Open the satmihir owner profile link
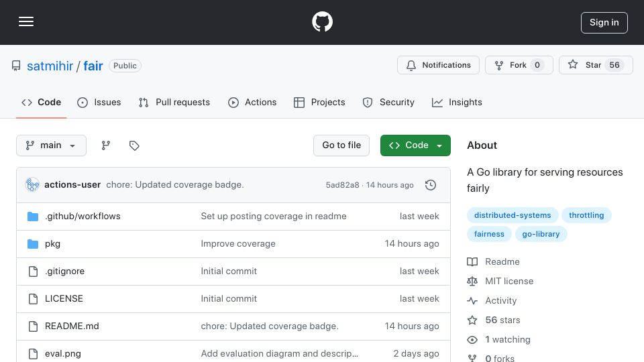 click(50, 66)
